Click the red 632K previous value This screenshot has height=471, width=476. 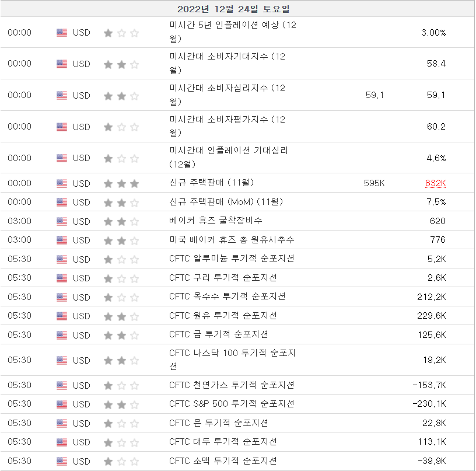coord(435,183)
